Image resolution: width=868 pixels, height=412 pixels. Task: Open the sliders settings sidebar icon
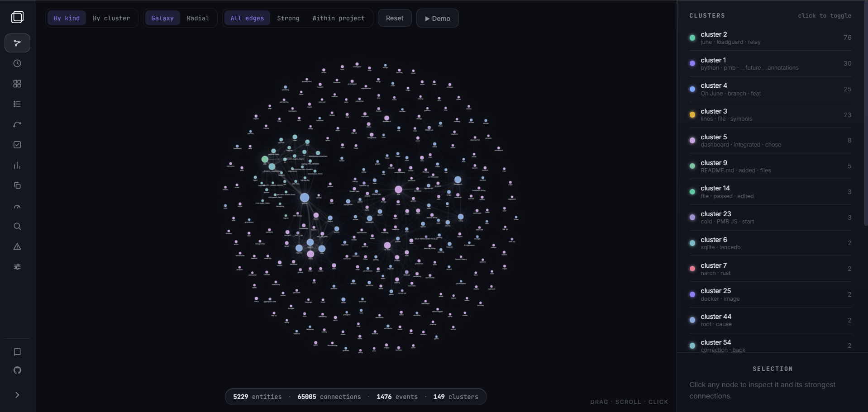point(17,267)
